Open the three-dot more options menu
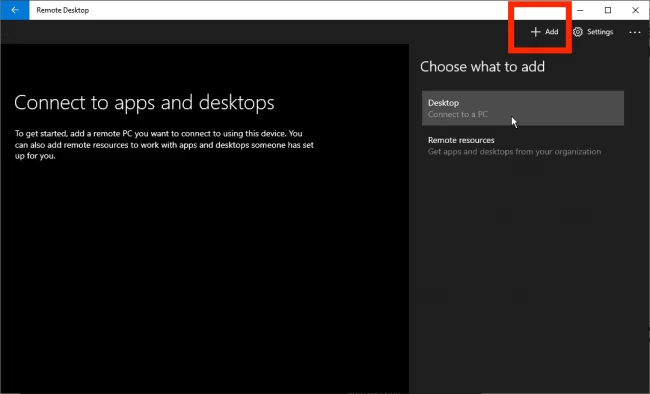This screenshot has height=394, width=650. 635,32
